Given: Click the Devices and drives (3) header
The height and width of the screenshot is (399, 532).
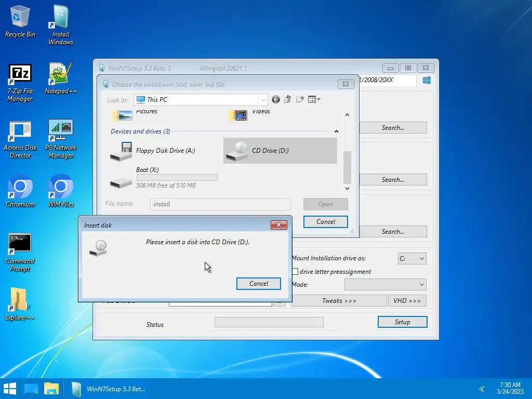Looking at the screenshot, I should pos(140,131).
